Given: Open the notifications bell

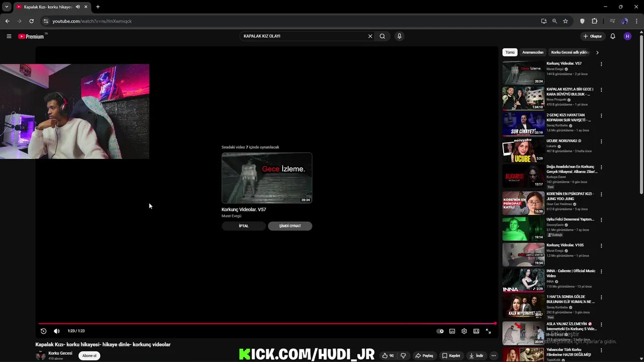Looking at the screenshot, I should point(613,36).
